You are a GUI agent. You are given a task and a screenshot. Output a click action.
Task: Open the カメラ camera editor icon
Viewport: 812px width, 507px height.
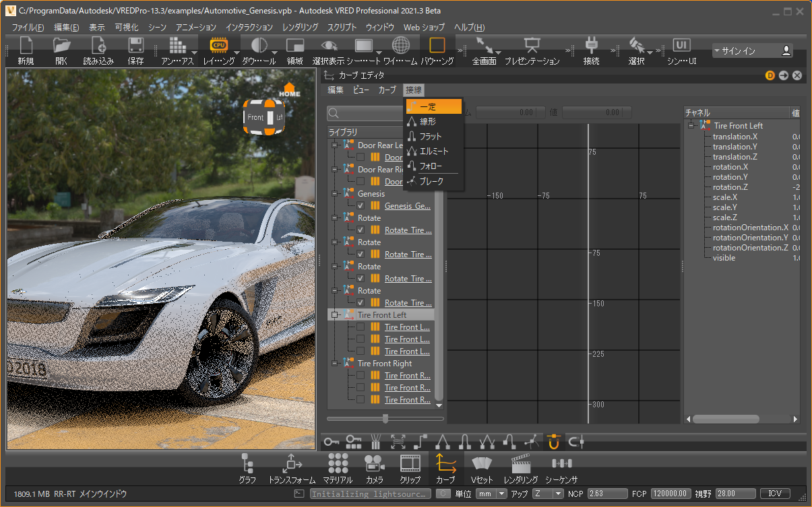[374, 463]
